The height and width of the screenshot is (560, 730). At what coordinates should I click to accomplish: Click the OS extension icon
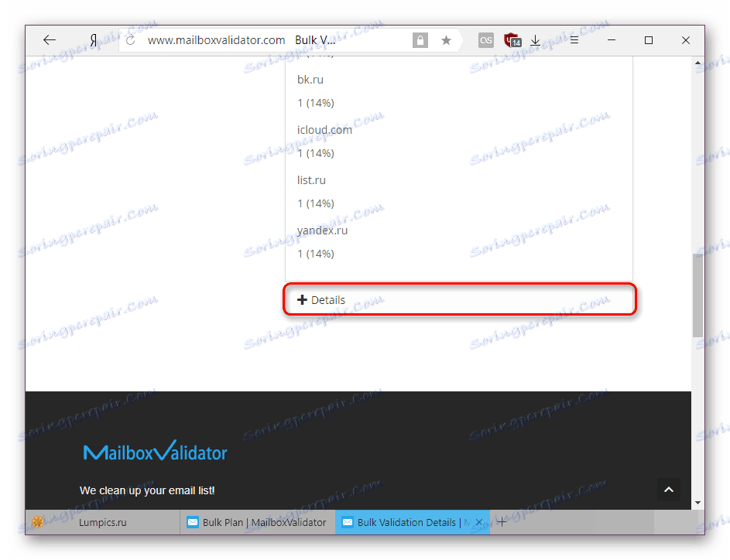[x=485, y=39]
